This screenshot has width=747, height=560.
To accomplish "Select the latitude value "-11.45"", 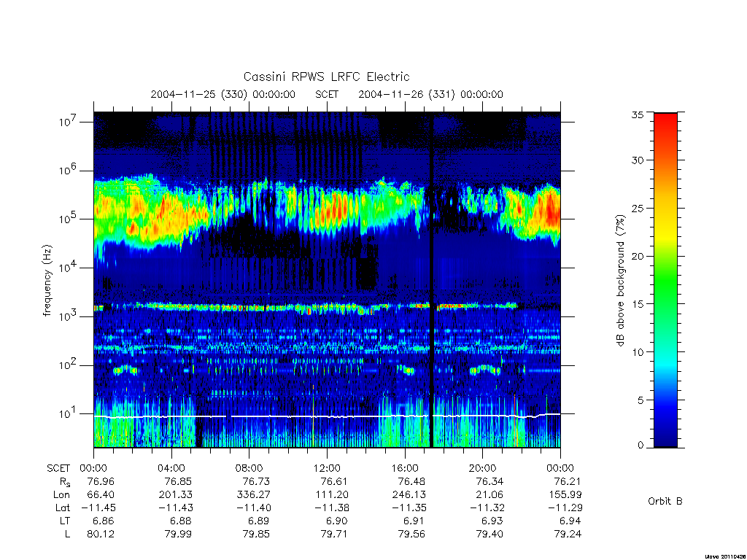I will tap(98, 508).
